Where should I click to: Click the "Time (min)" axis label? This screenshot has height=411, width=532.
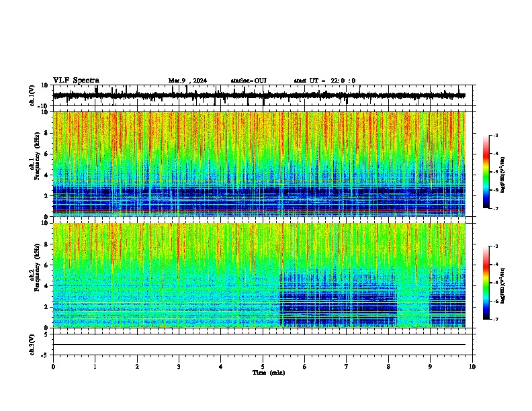click(x=269, y=373)
